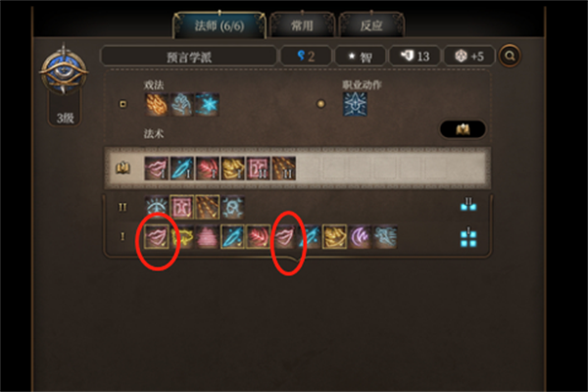Click the level I spell slots indicator

pyautogui.click(x=468, y=237)
